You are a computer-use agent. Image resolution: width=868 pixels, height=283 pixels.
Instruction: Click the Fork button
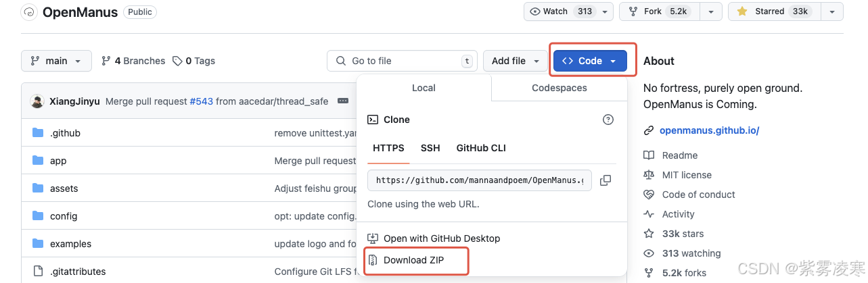pos(661,11)
